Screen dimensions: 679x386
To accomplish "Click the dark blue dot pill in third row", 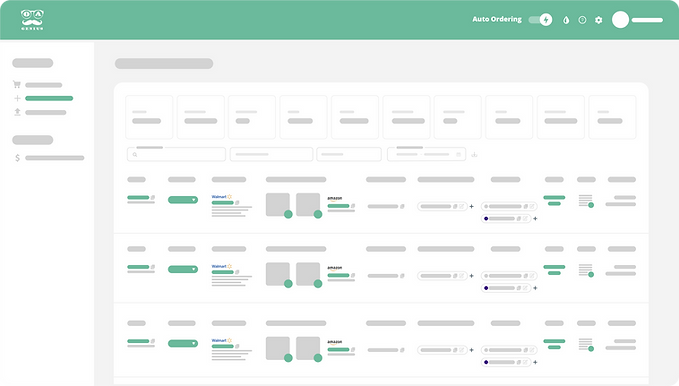I will [x=506, y=362].
